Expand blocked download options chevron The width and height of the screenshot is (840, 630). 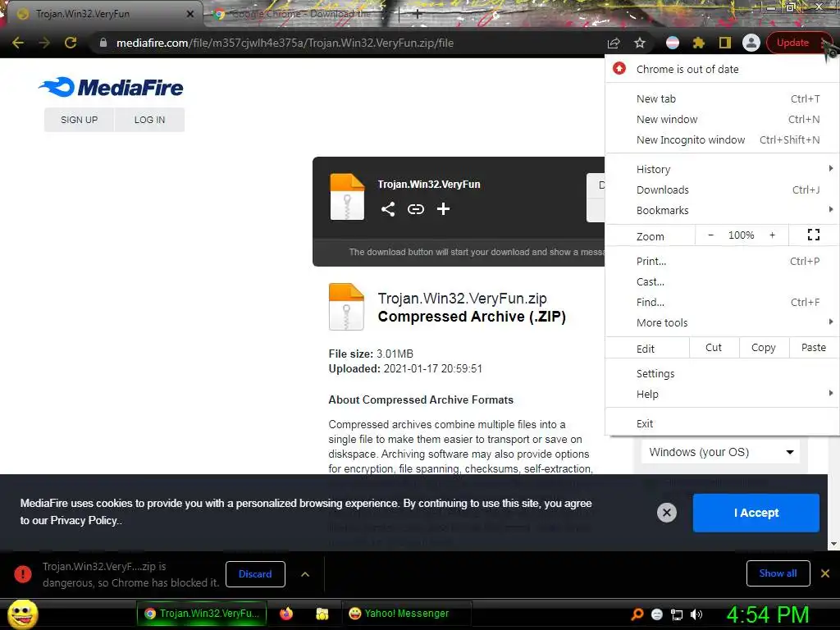click(x=305, y=574)
